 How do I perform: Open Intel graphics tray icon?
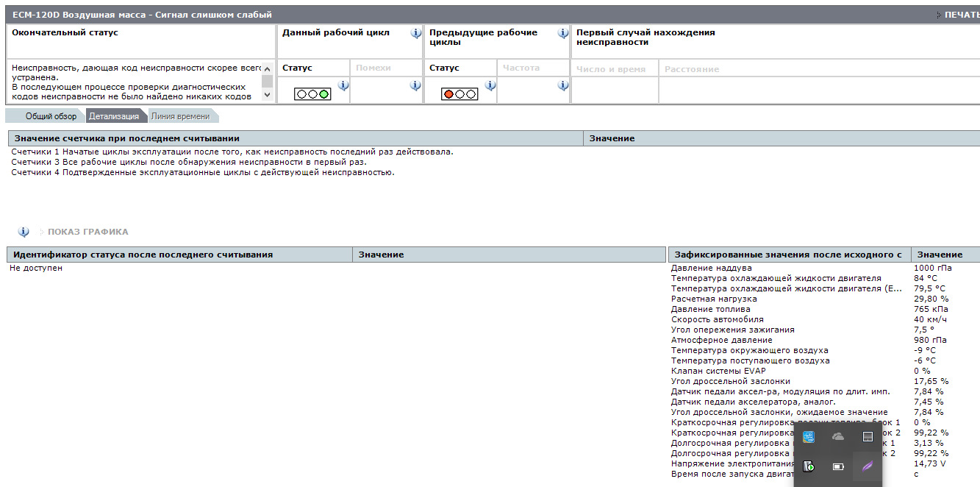click(x=809, y=437)
